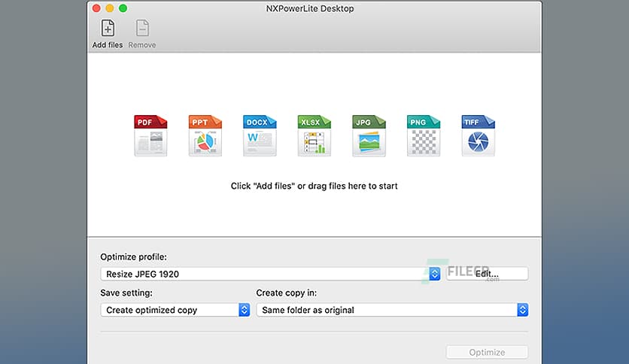Click the Create copy in label
This screenshot has height=364, width=629.
(x=287, y=293)
